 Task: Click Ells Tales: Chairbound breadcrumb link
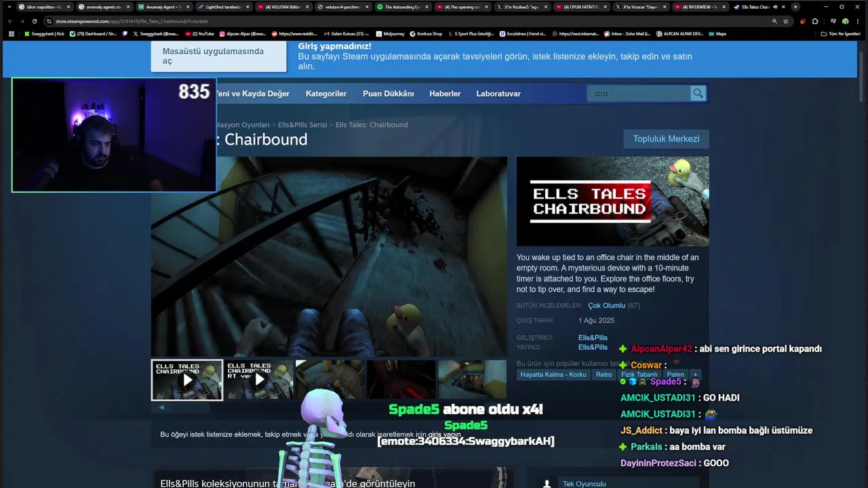(372, 125)
